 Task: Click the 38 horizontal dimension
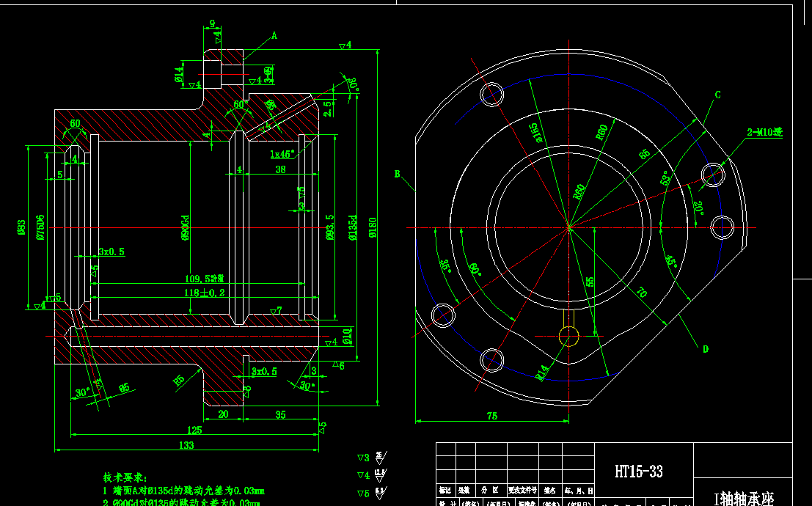point(280,169)
